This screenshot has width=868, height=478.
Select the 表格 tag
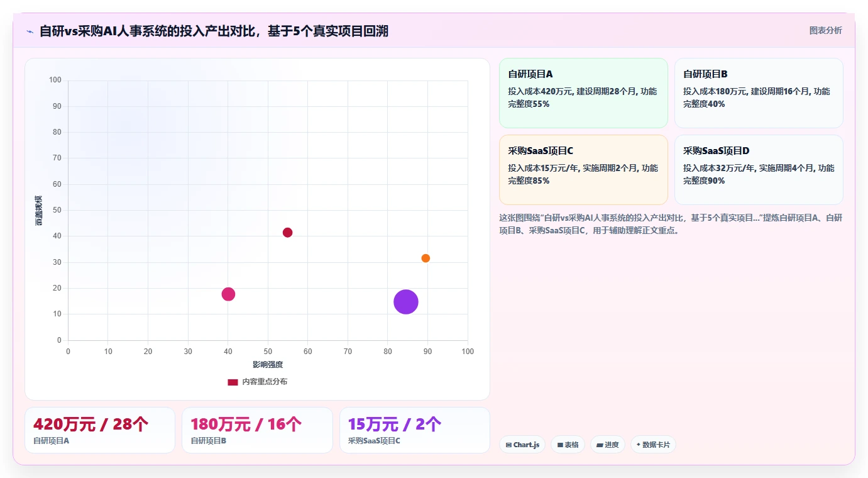pyautogui.click(x=568, y=445)
